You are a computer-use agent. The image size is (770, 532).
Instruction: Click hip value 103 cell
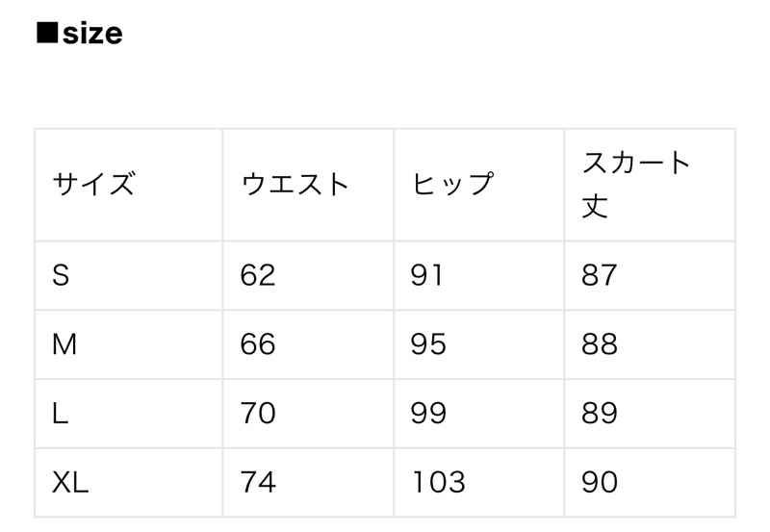[478, 482]
